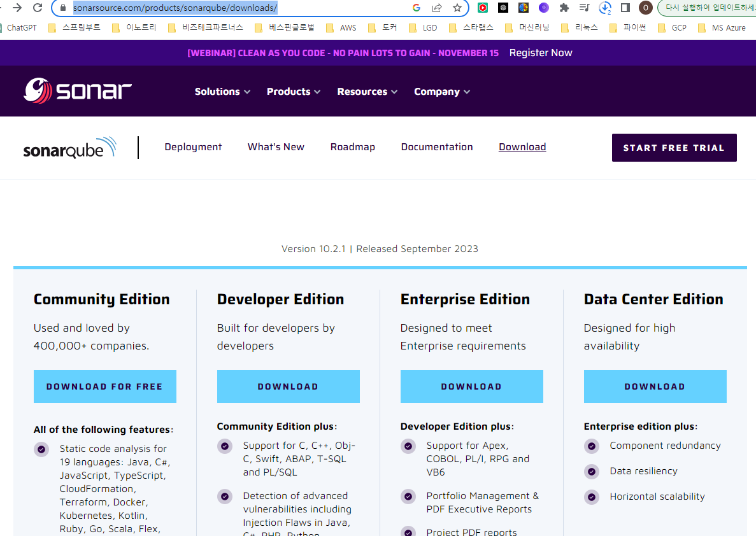Open the media control music-list icon
This screenshot has width=756, height=536.
pos(585,8)
